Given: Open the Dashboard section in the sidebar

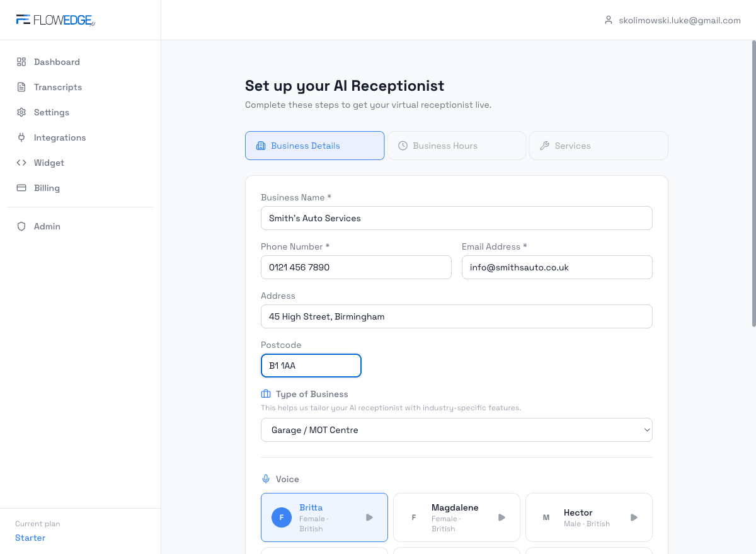Looking at the screenshot, I should [57, 62].
